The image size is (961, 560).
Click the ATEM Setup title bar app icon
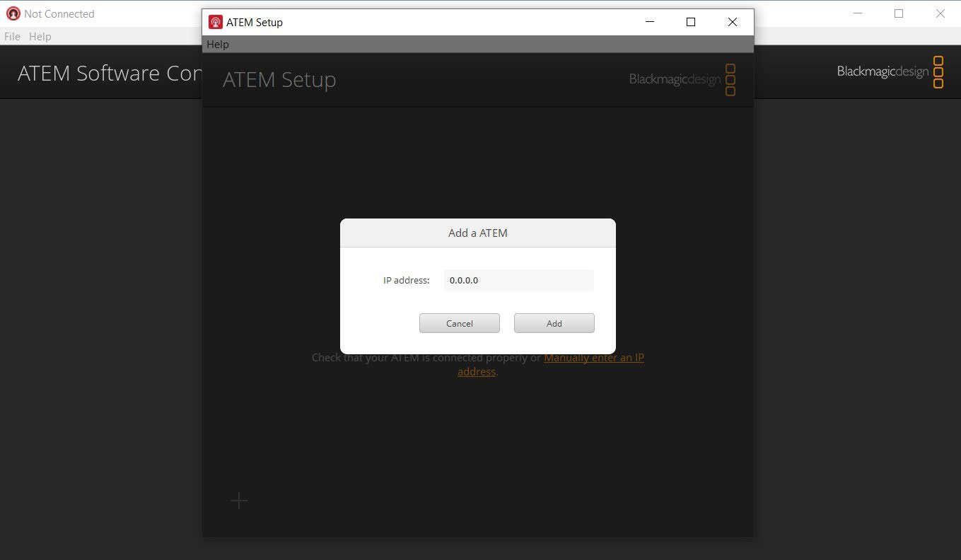coord(216,22)
